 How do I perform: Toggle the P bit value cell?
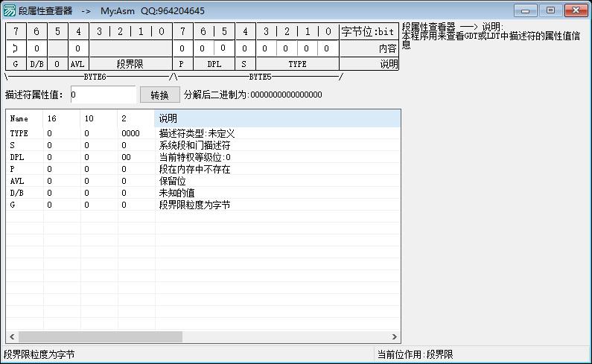(x=182, y=48)
